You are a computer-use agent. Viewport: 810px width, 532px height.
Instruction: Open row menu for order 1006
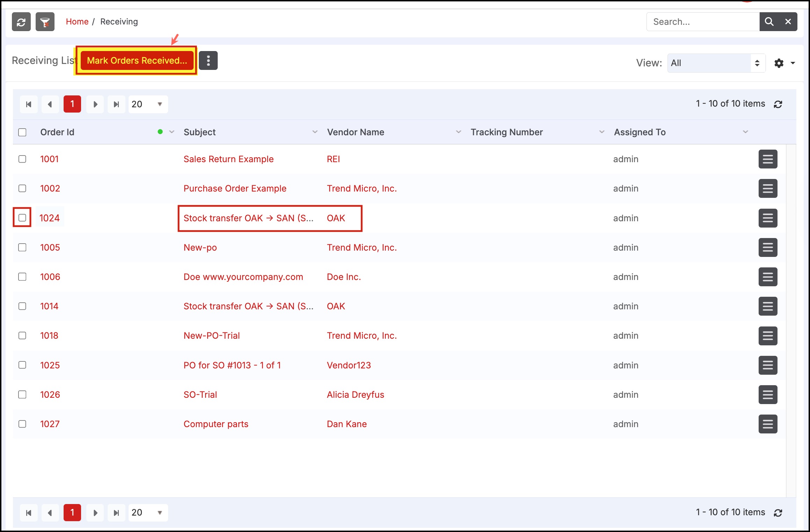[x=768, y=277]
